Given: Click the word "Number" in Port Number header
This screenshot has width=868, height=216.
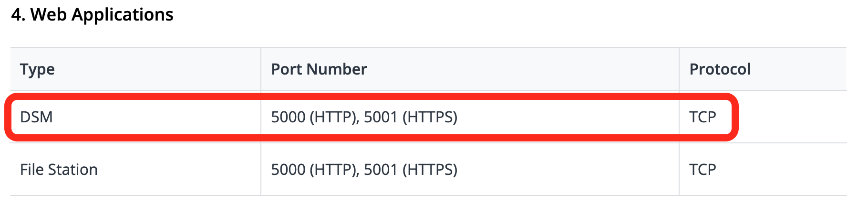Looking at the screenshot, I should click(x=337, y=69).
